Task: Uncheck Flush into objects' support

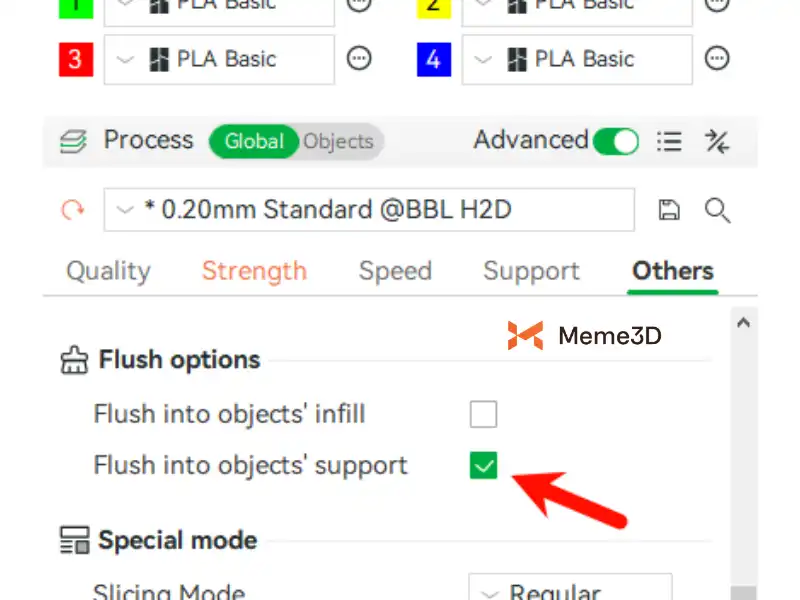Action: tap(483, 465)
